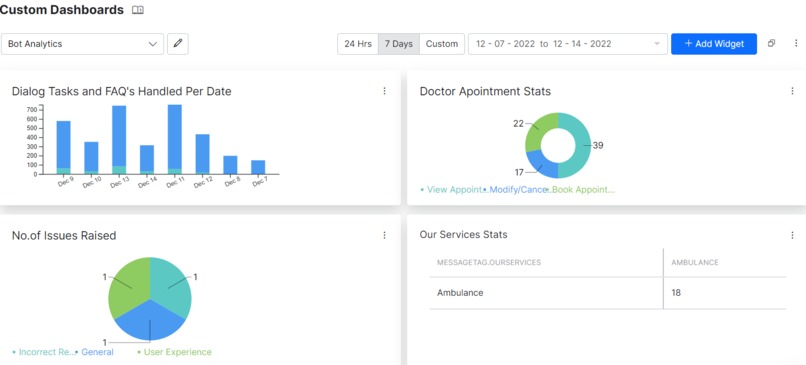Click the Dialog Tasks and FAQ's widget title
Screen dimensions: 806x365
point(121,92)
